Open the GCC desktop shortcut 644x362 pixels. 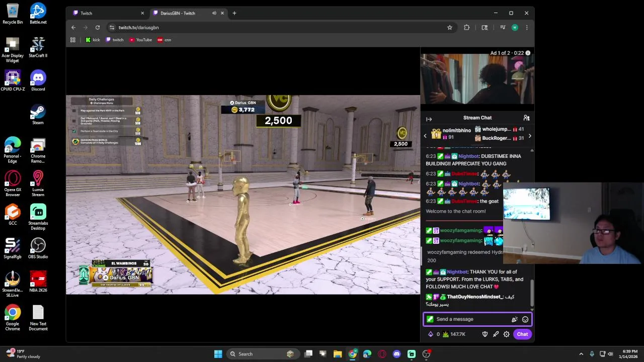[x=13, y=215]
